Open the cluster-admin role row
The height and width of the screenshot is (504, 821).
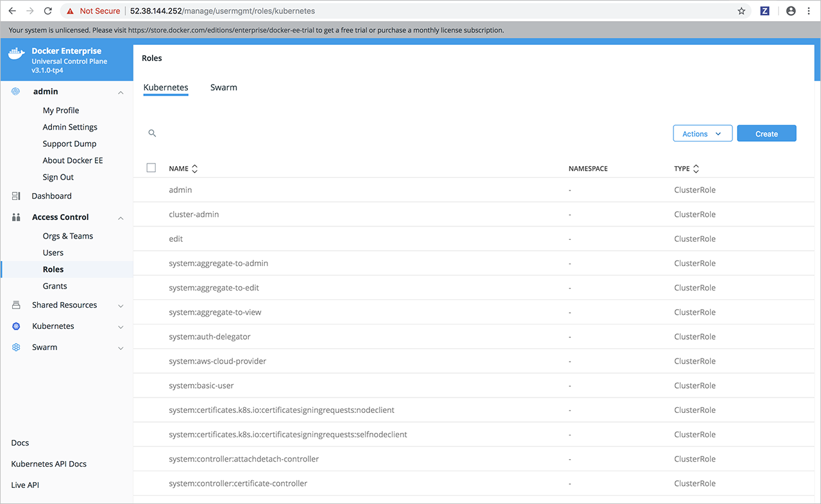tap(194, 214)
